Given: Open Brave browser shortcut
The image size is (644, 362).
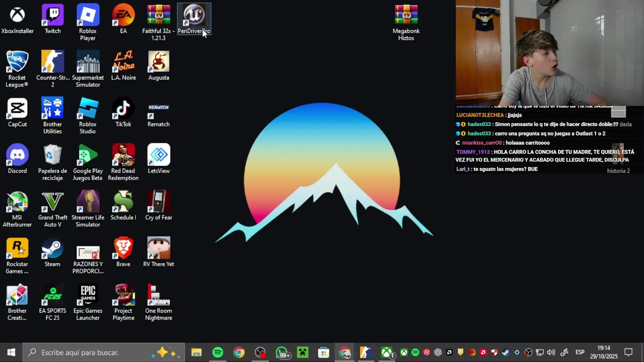Looking at the screenshot, I should click(x=123, y=253).
